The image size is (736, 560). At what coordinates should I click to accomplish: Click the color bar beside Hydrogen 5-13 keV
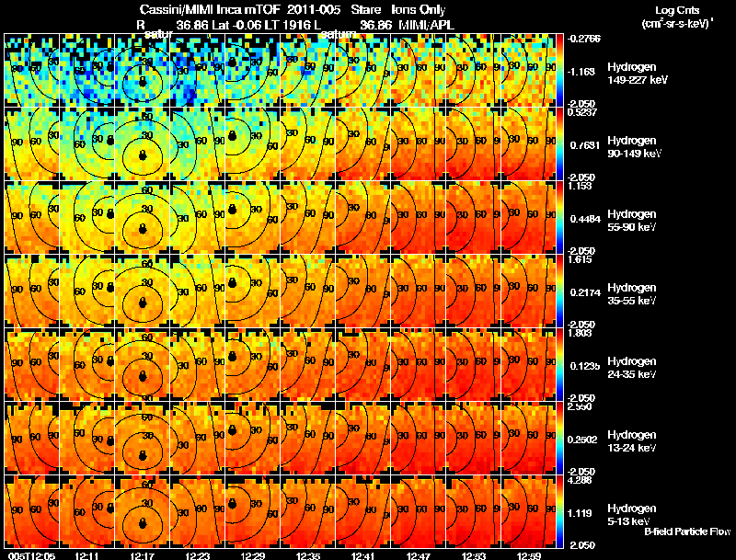tap(559, 511)
